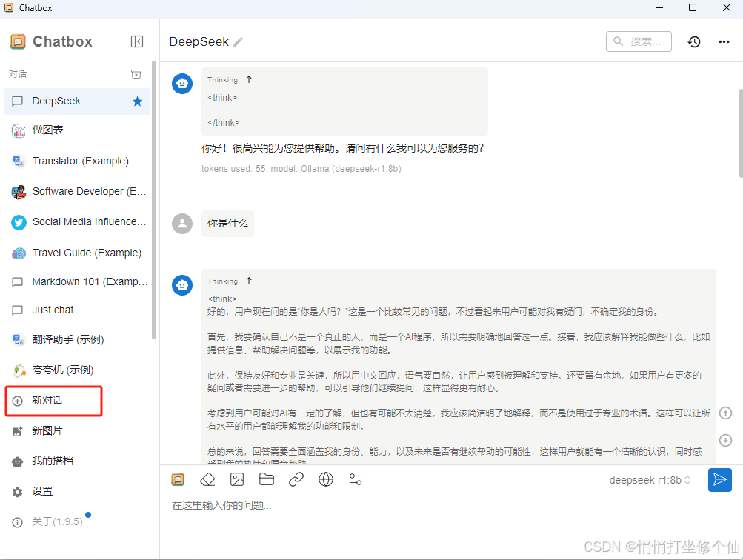Unstar the DeepSeek conversation

tap(138, 101)
